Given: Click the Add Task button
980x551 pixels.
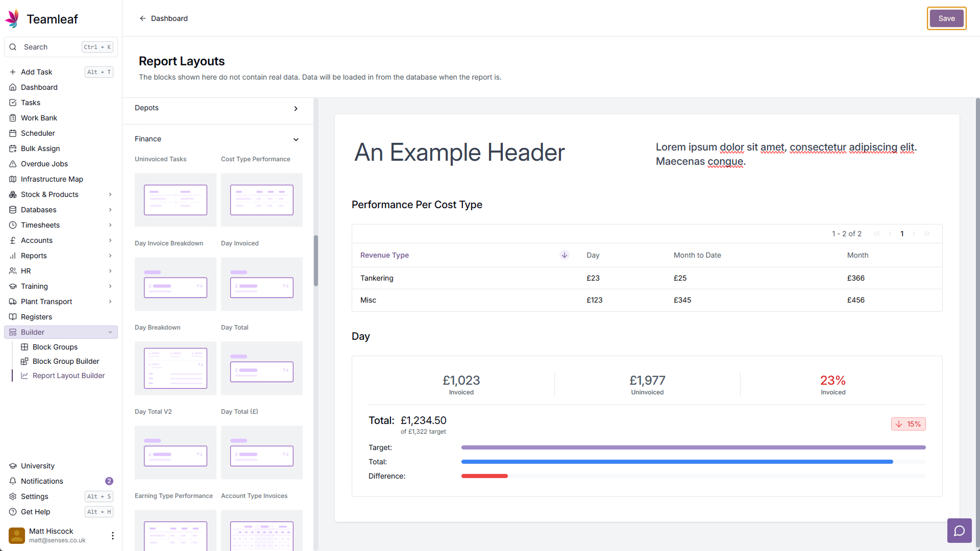Looking at the screenshot, I should (36, 72).
